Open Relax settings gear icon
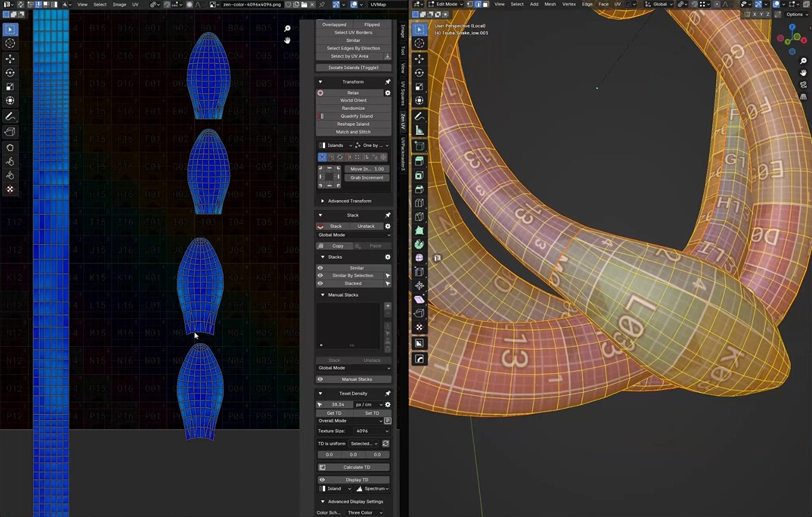Screen dimensions: 812x517 pyautogui.click(x=388, y=92)
